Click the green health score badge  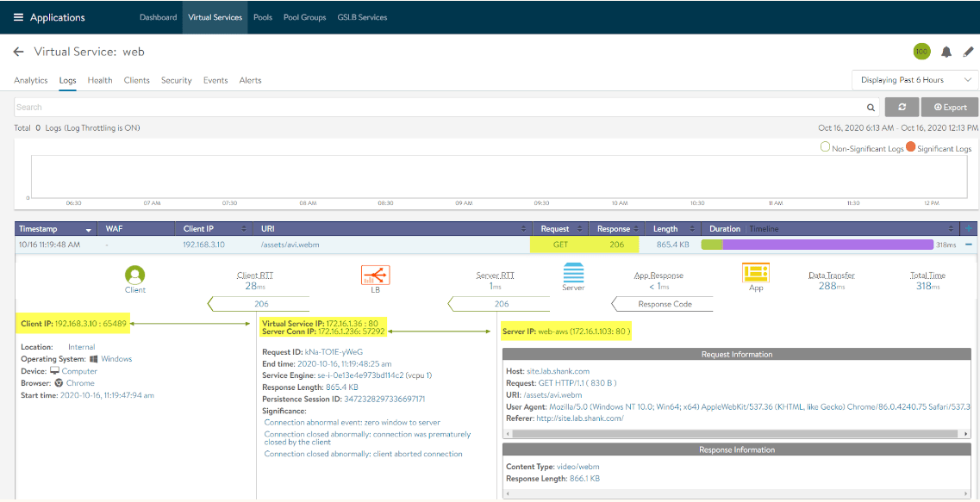pyautogui.click(x=921, y=52)
